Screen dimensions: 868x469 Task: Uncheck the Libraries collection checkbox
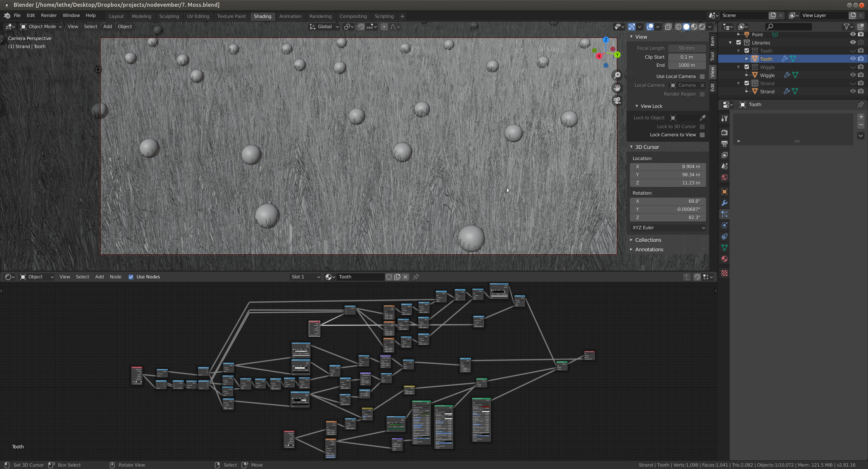coord(738,42)
